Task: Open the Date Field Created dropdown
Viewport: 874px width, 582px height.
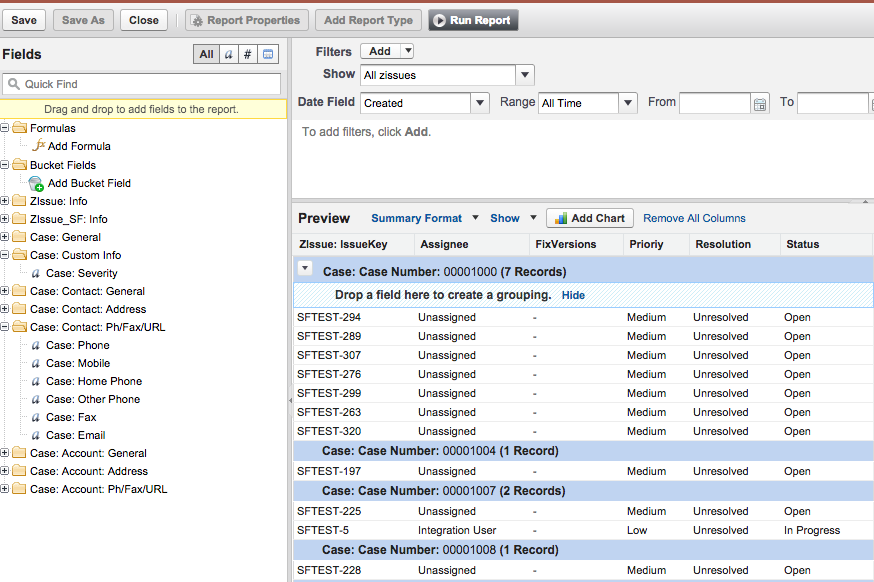Action: click(x=479, y=103)
